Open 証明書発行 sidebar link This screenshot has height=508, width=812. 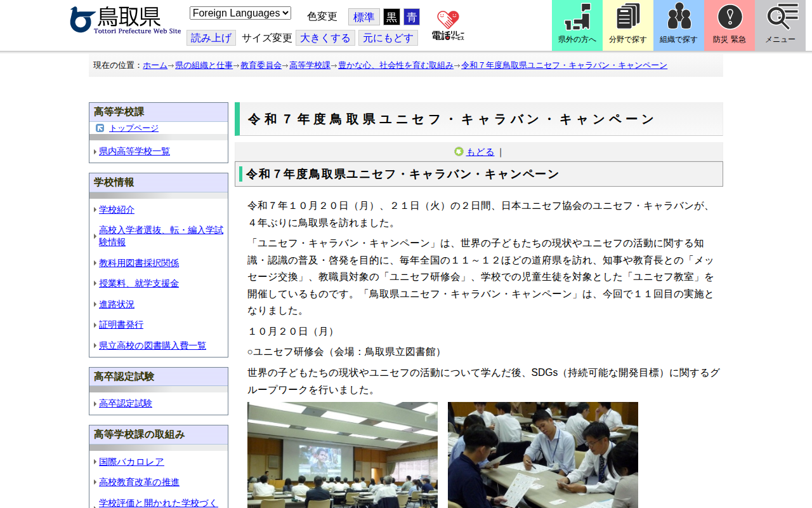pos(121,324)
